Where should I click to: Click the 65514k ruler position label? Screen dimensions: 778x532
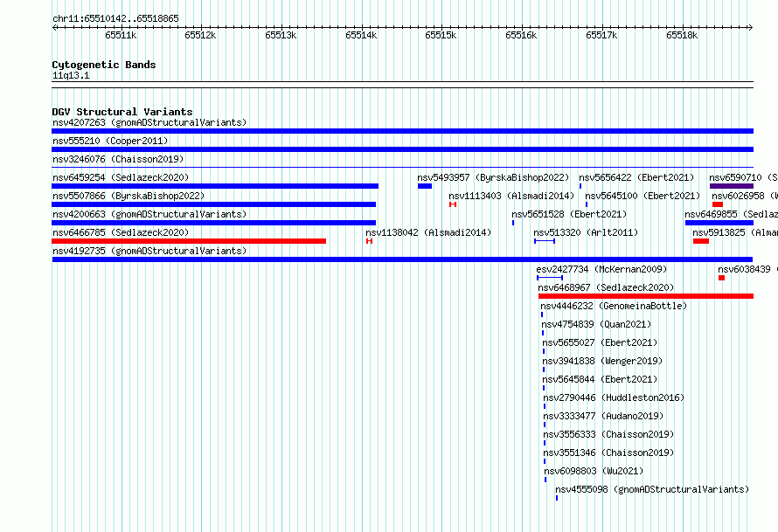point(361,35)
